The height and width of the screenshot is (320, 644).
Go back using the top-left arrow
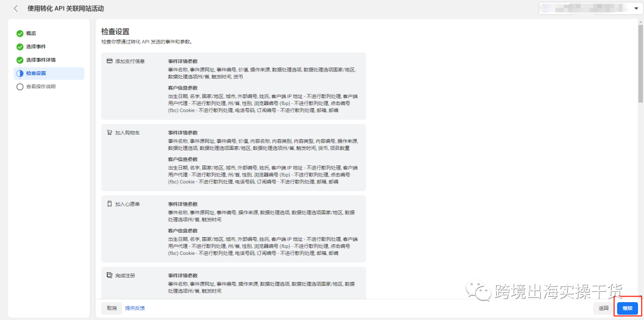click(16, 8)
